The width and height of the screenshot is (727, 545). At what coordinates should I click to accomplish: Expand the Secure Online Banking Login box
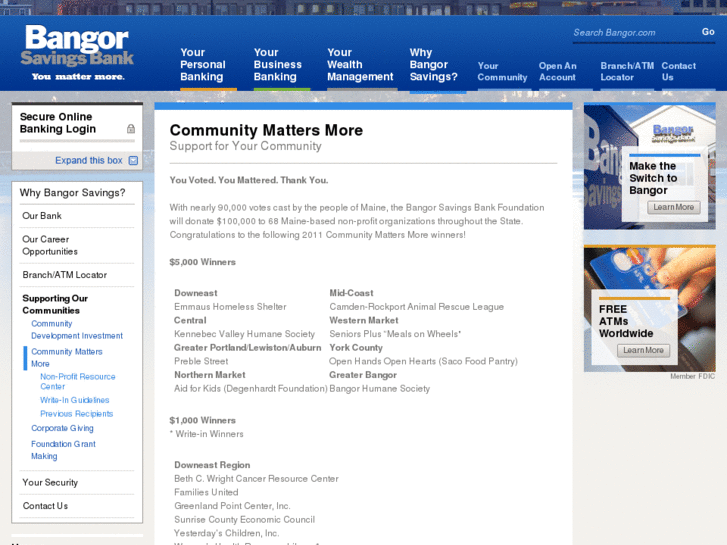click(89, 160)
